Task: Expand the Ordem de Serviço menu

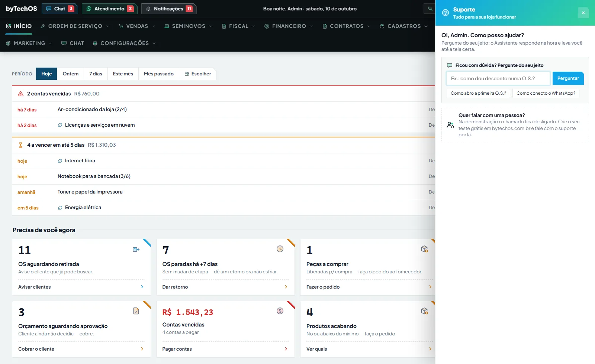Action: coord(75,26)
